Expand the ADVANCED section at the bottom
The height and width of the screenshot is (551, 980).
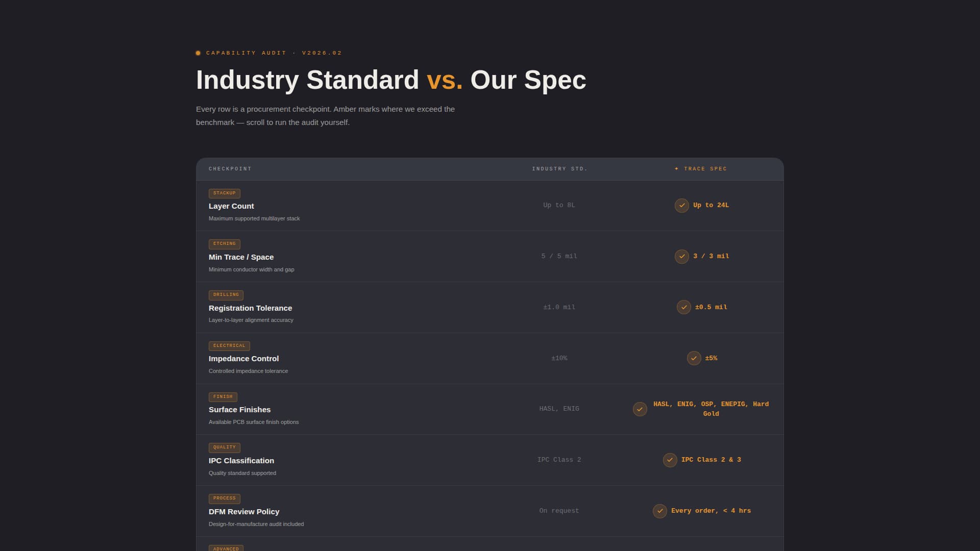tap(226, 548)
